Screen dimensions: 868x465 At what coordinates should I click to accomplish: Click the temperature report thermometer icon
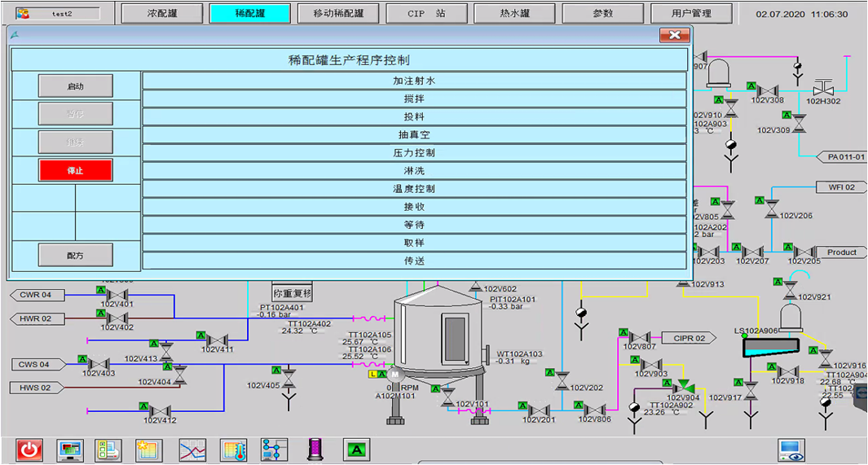pyautogui.click(x=233, y=449)
